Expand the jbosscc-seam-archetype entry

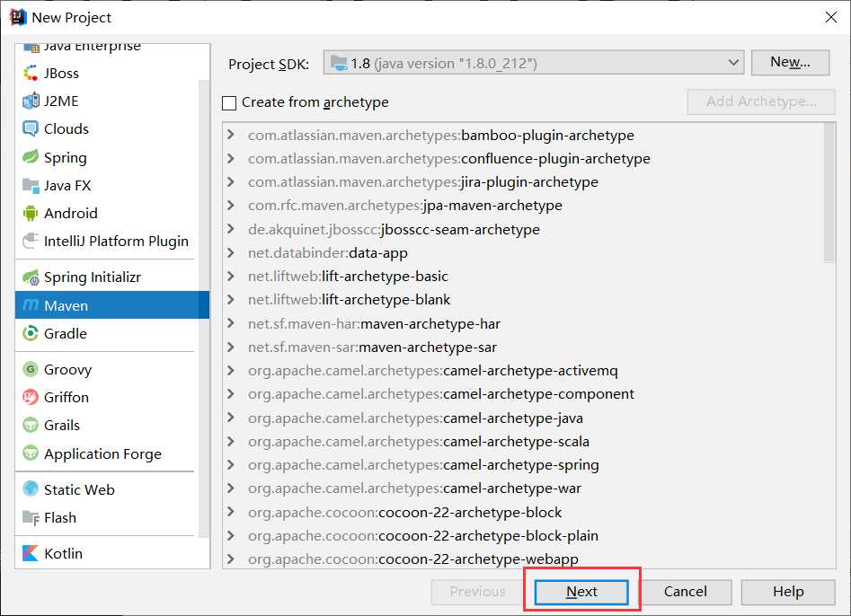tap(231, 229)
